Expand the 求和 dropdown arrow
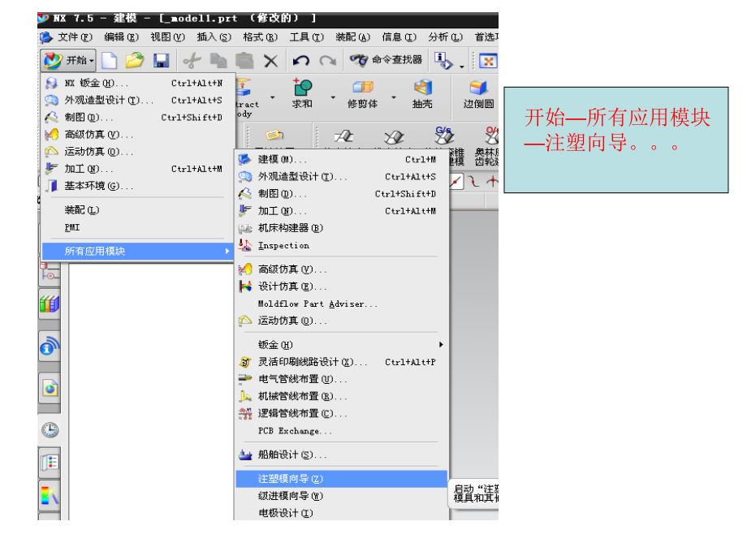747x560 pixels. [333, 97]
